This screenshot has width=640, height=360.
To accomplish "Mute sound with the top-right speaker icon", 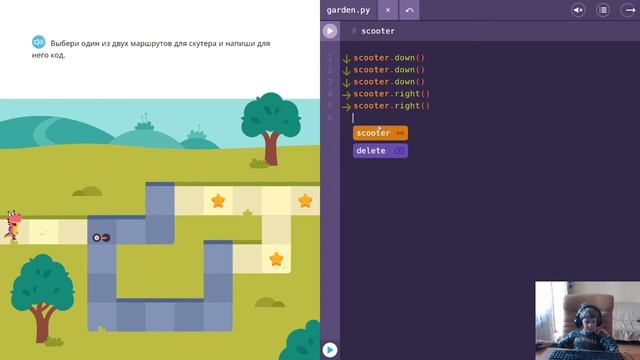I will 578,10.
